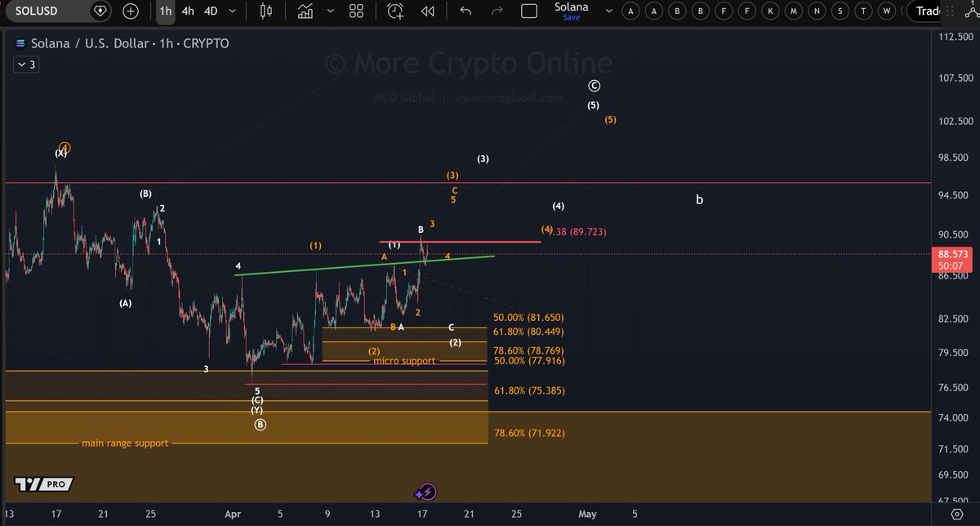Open the Indicators panel icon
The width and height of the screenshot is (980, 526).
(x=305, y=11)
